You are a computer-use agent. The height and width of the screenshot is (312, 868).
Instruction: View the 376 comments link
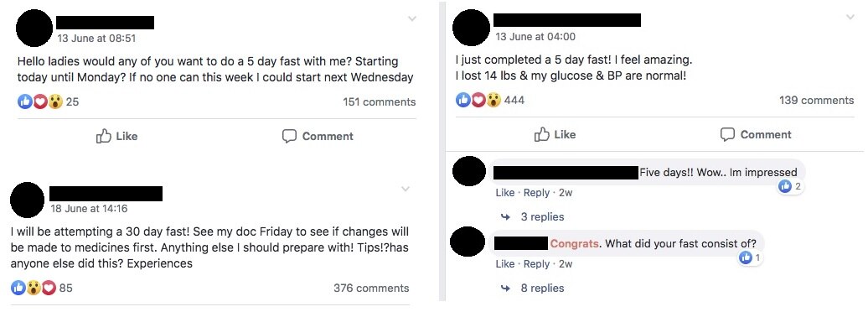click(371, 289)
